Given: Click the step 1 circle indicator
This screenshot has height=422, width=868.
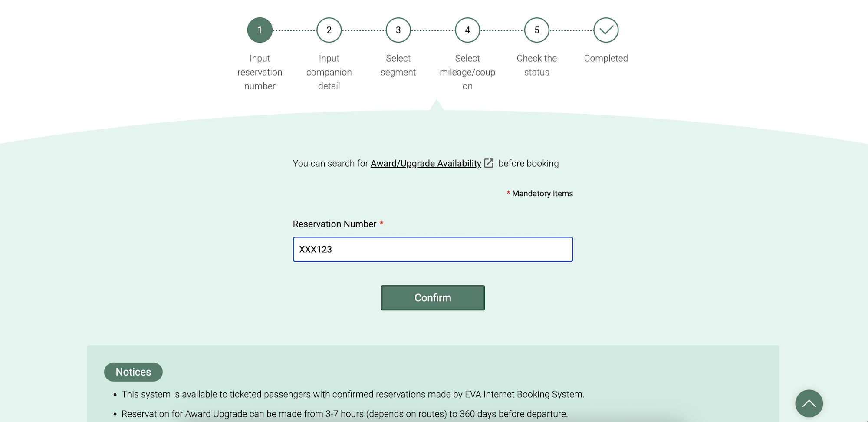Looking at the screenshot, I should pos(260,30).
